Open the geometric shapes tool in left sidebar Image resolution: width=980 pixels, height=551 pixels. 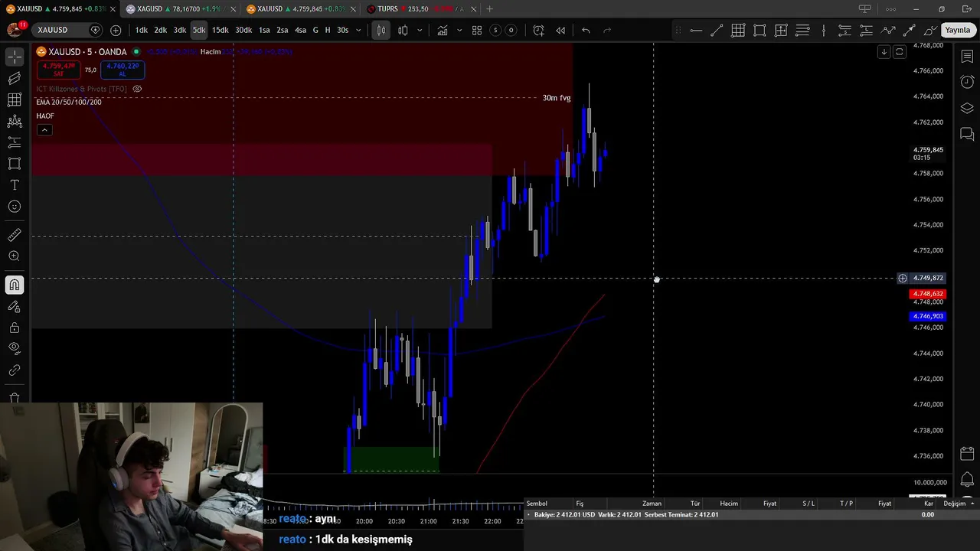[x=15, y=164]
